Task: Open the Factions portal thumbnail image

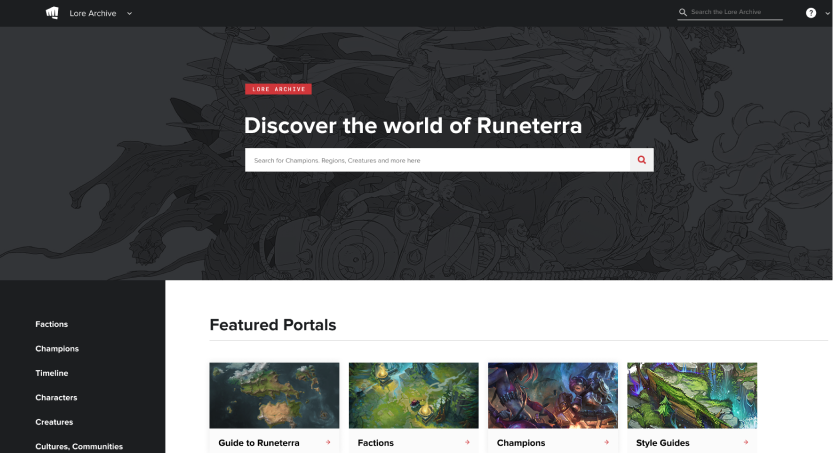Action: coord(414,396)
